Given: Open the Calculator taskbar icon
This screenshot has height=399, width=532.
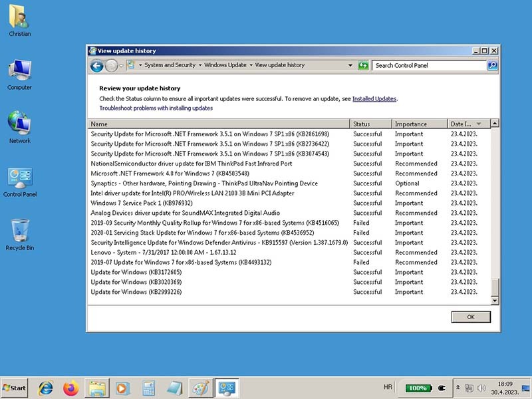Looking at the screenshot, I should 148,387.
